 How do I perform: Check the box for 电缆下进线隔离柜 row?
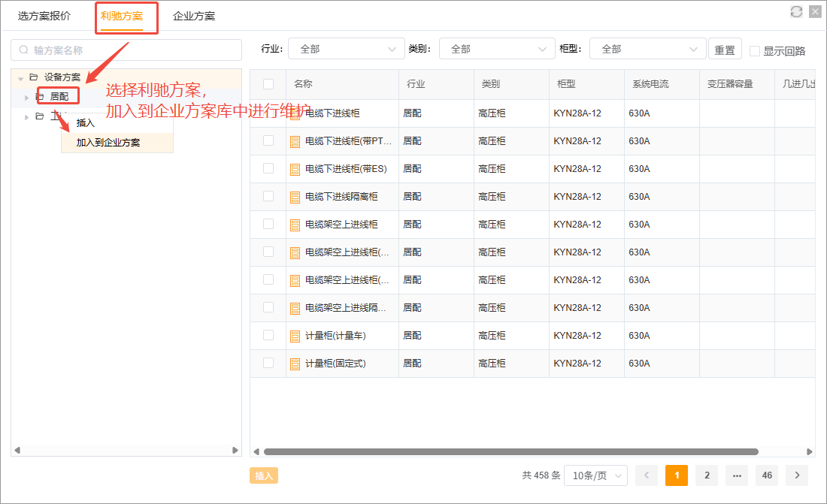pyautogui.click(x=268, y=196)
